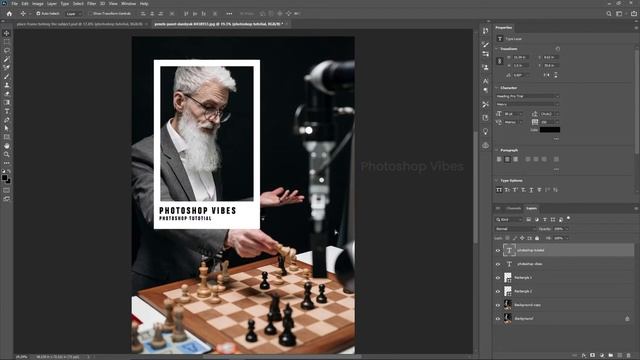
Task: Click the add layer mask icon
Action: click(x=593, y=356)
